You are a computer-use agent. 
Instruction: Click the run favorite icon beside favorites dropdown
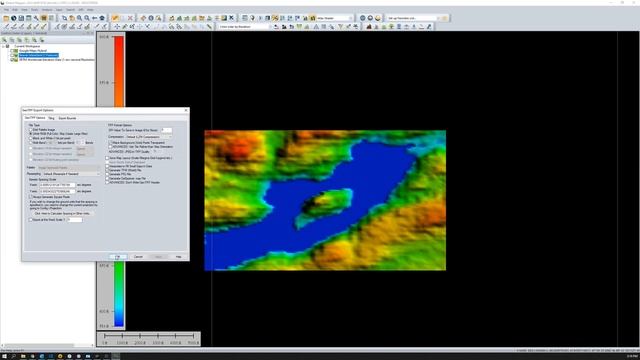(x=445, y=18)
